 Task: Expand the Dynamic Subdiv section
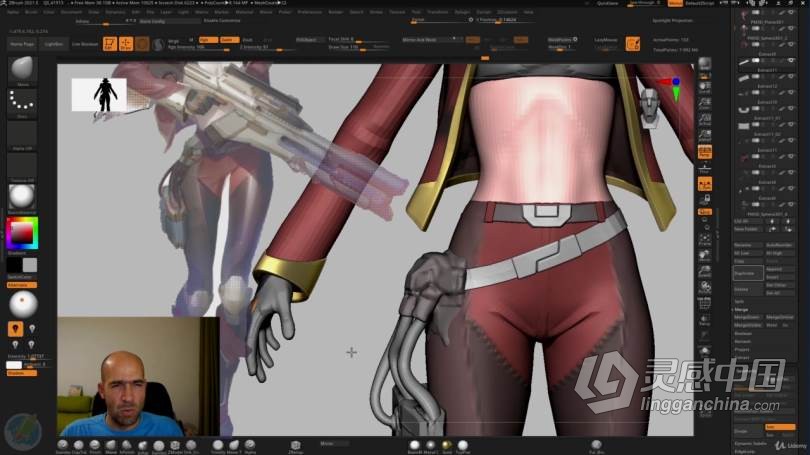(751, 444)
